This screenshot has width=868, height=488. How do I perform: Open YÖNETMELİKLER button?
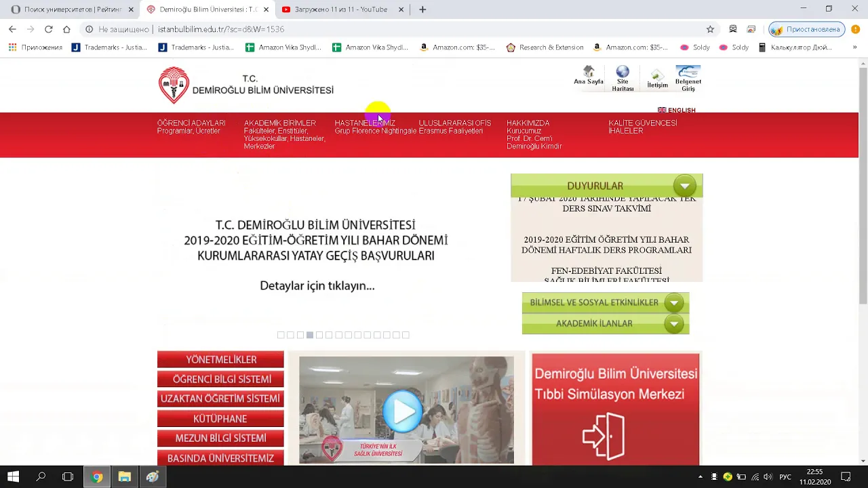pyautogui.click(x=220, y=359)
